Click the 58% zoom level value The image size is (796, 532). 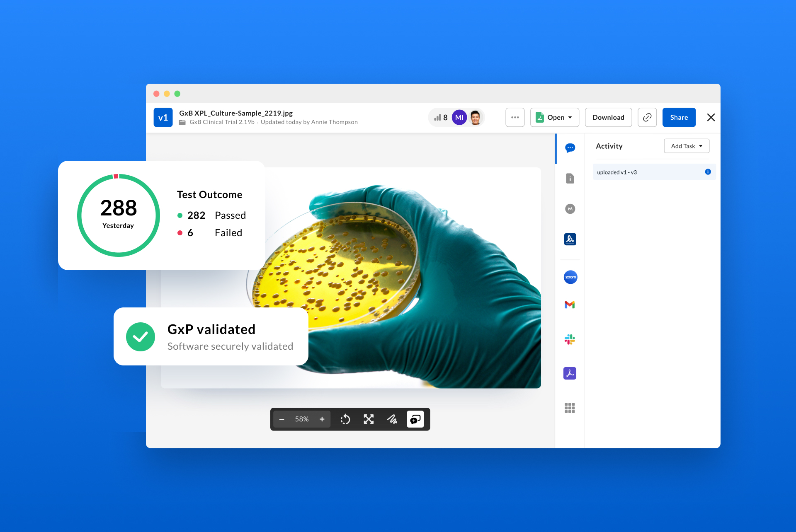(302, 419)
